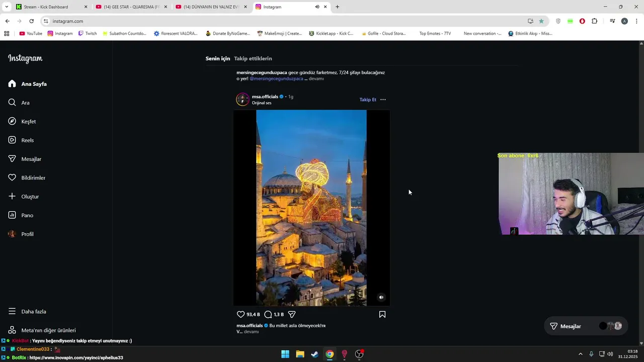Open a new browser tab
644x362 pixels.
337,7
